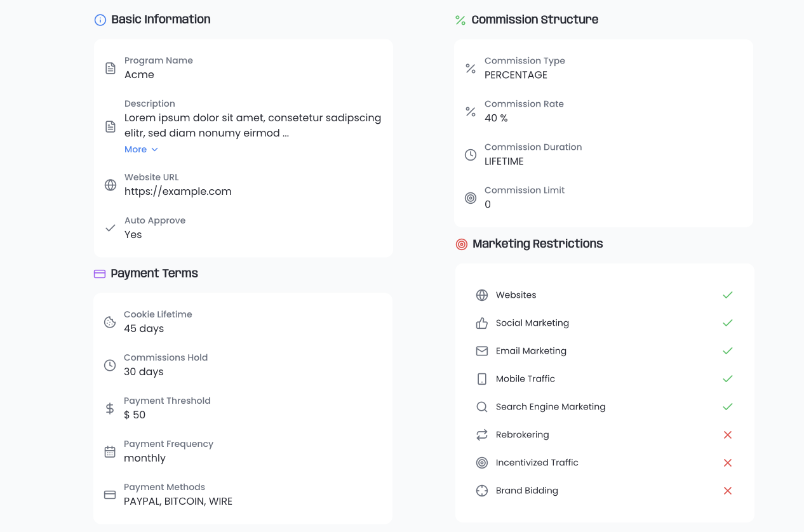Click the dollar sign icon for Payment Threshold
The width and height of the screenshot is (804, 532).
[110, 408]
